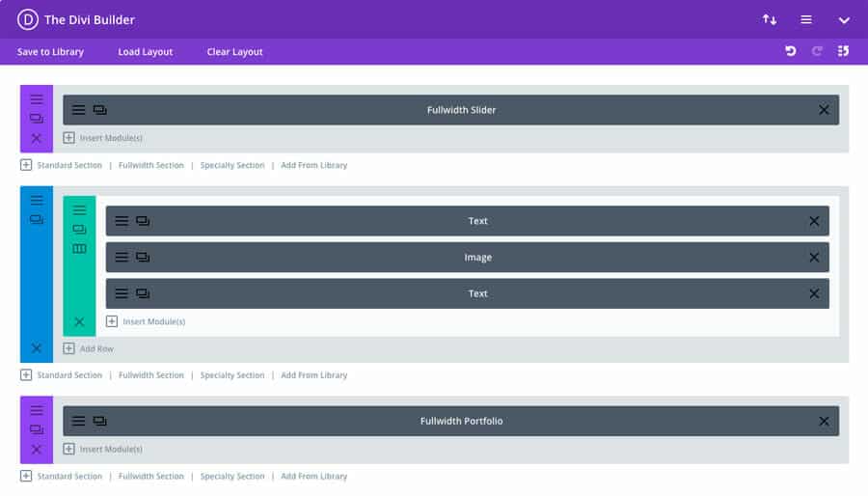Viewport: 868px width, 496px height.
Task: Open green row settings icon
Action: tap(79, 210)
